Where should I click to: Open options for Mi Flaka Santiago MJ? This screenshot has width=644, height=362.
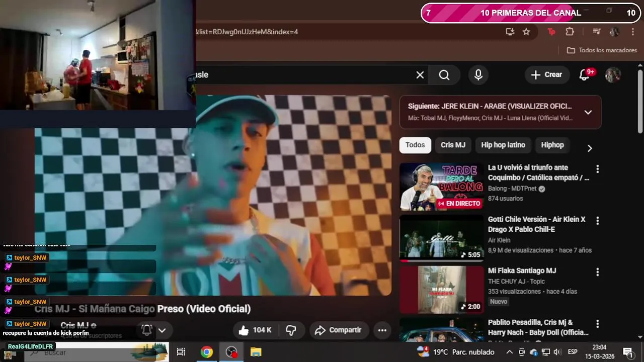coord(598,272)
